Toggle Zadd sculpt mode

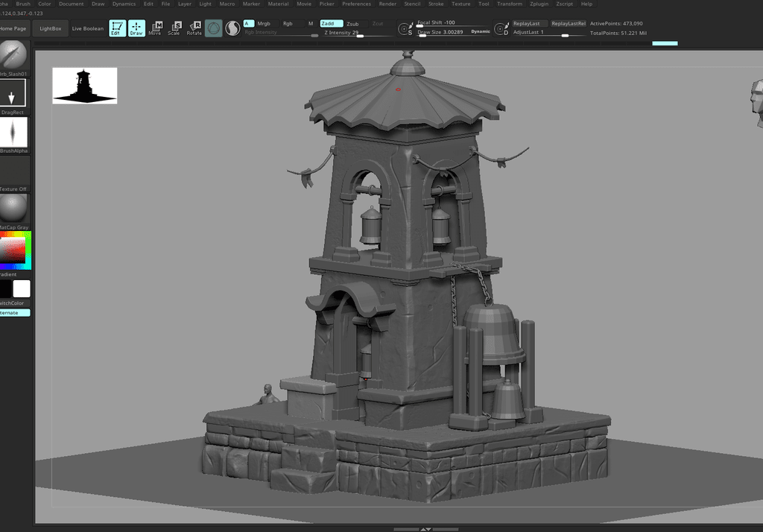[x=331, y=24]
